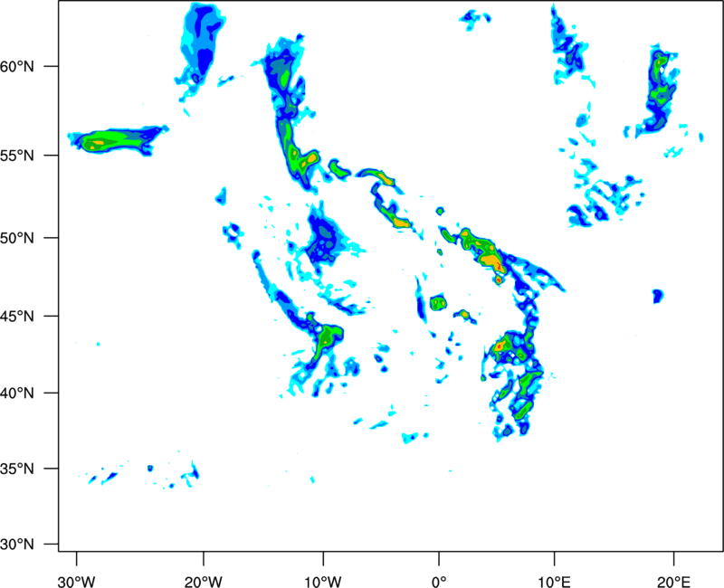This screenshot has height=588, width=724.
Task: Click the 20°W longitude label
Action: (204, 582)
